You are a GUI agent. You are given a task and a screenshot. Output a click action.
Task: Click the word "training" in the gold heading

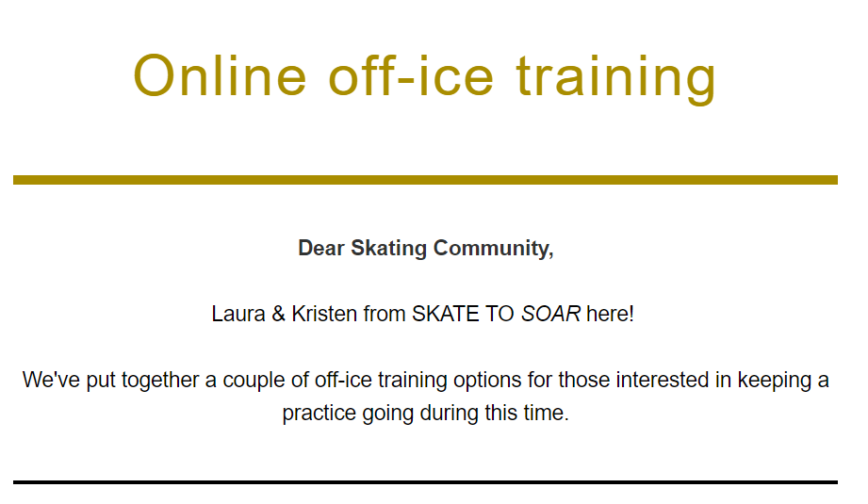(616, 78)
